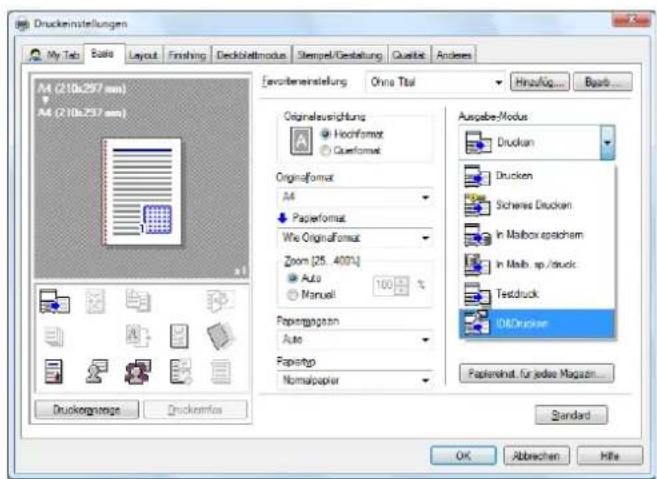Click the zoom spinner down arrow

tap(402, 290)
